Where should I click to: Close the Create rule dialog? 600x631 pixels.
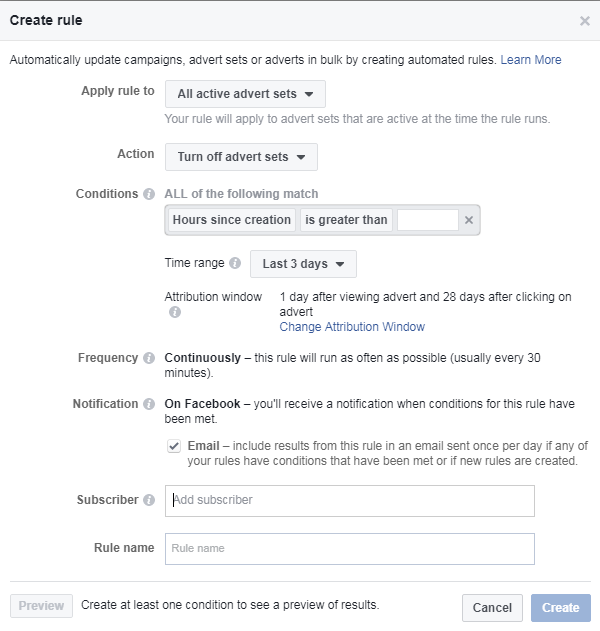click(585, 21)
